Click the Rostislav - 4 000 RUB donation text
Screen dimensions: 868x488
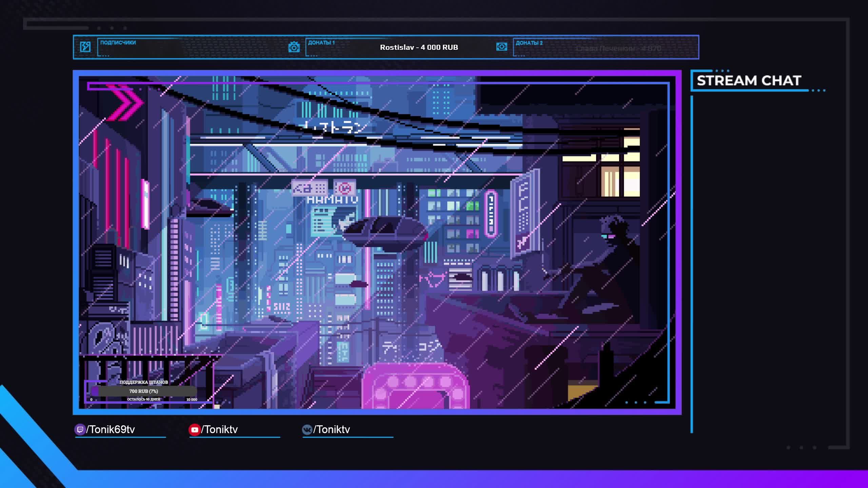(419, 47)
